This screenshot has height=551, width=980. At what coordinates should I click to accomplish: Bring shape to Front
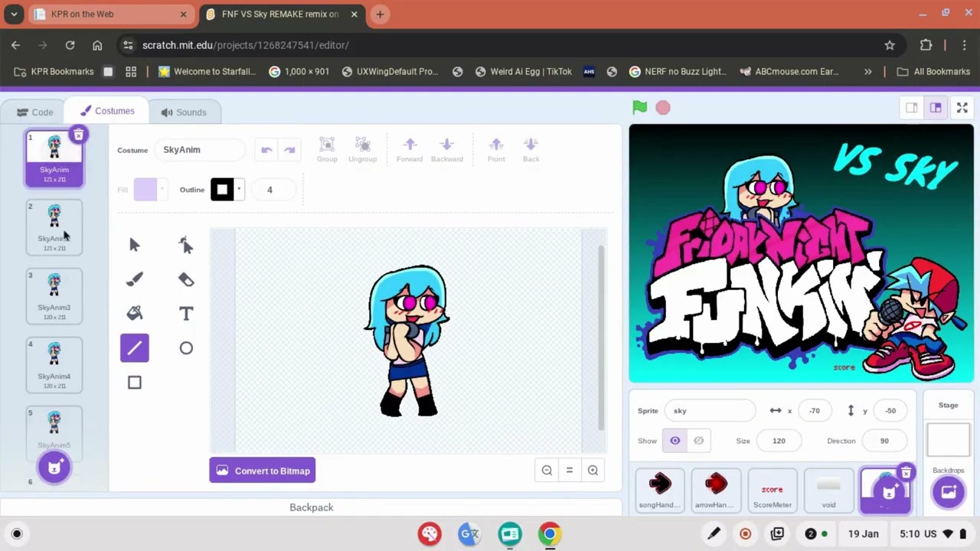(x=496, y=150)
